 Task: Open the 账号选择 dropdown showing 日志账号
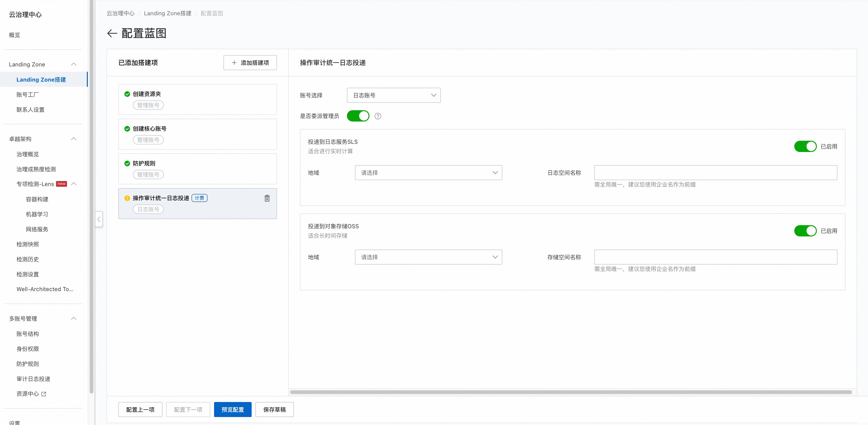pyautogui.click(x=393, y=95)
